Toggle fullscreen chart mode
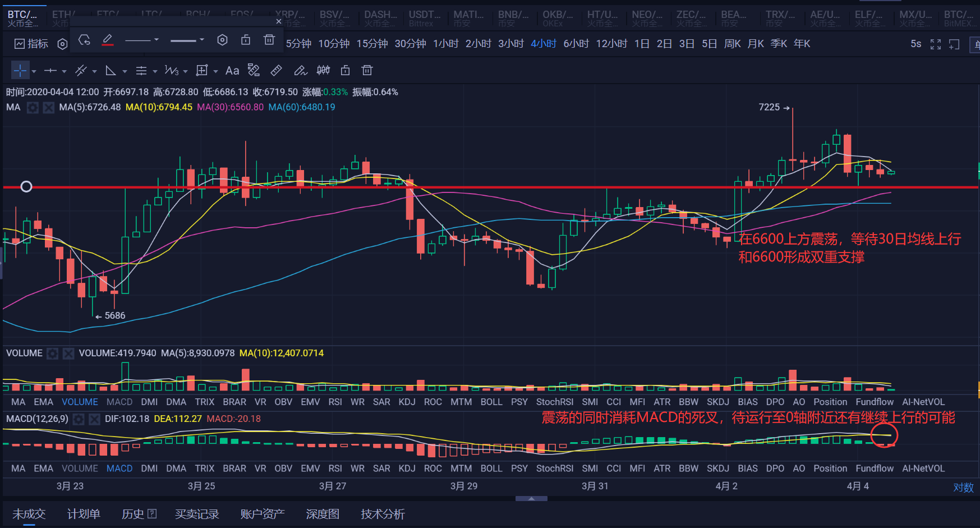The image size is (980, 528). pyautogui.click(x=936, y=44)
